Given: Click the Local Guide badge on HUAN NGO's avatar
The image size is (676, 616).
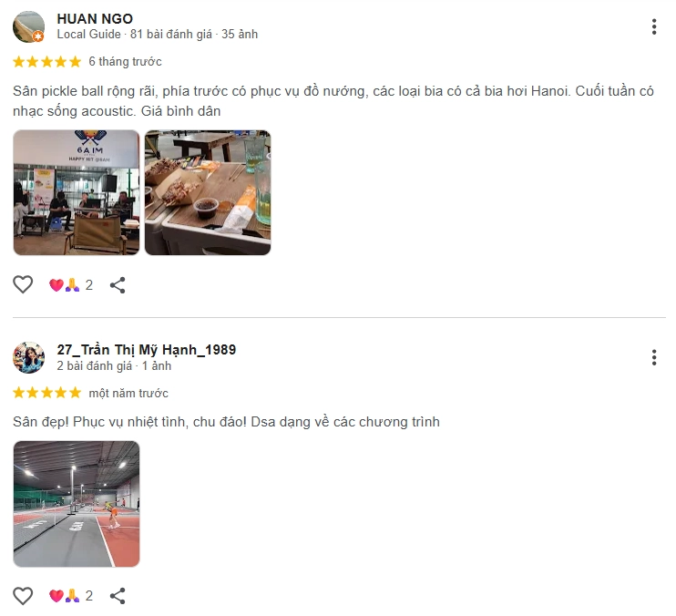Looking at the screenshot, I should pos(38,36).
